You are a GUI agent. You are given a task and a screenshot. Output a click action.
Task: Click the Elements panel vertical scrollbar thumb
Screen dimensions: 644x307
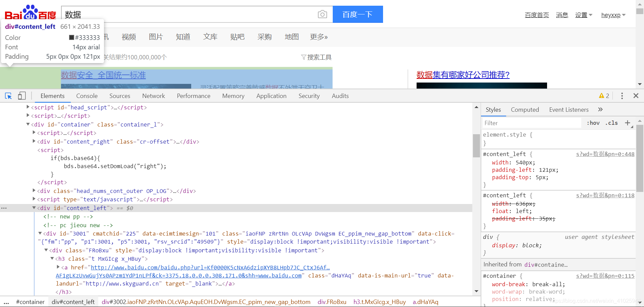476,146
